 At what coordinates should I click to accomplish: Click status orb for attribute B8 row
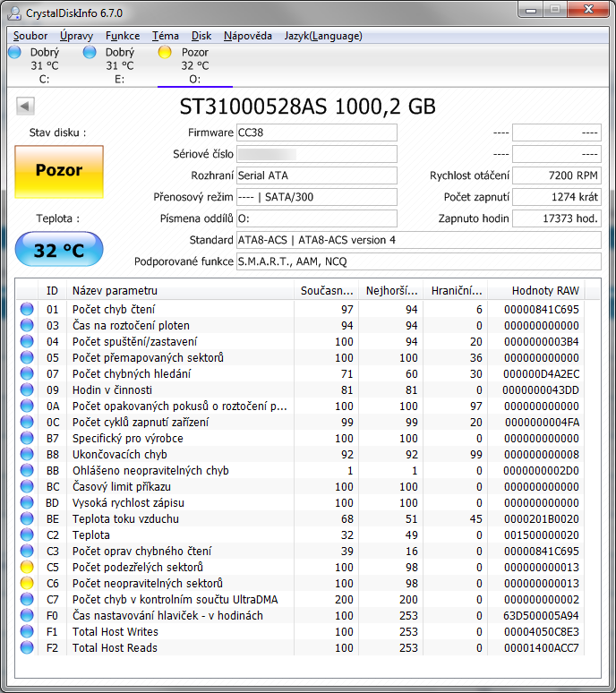tap(27, 454)
